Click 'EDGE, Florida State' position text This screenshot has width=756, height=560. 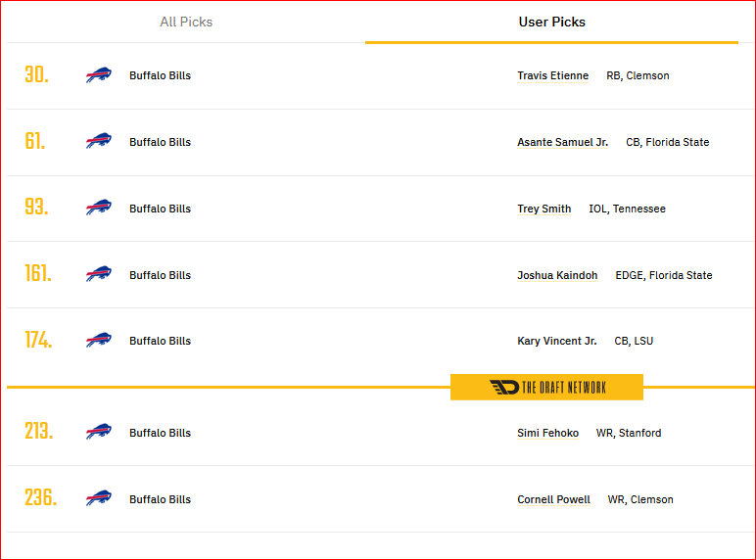[x=663, y=275]
